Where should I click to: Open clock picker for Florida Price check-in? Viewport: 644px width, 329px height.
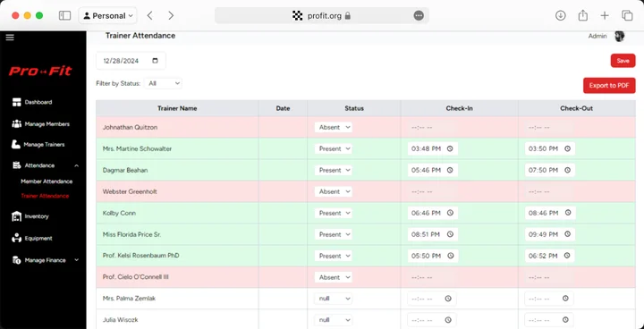coord(450,234)
